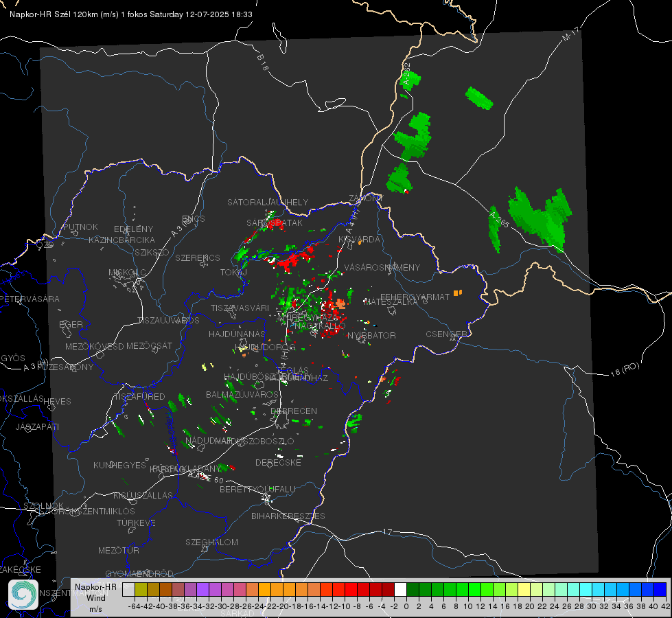Click the DERECSKE label

(278, 463)
